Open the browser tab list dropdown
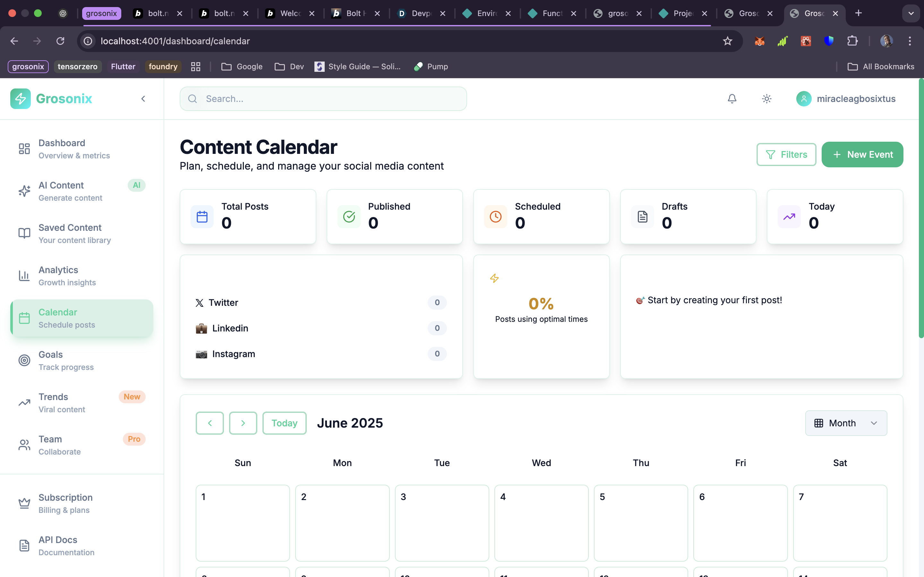 911,13
